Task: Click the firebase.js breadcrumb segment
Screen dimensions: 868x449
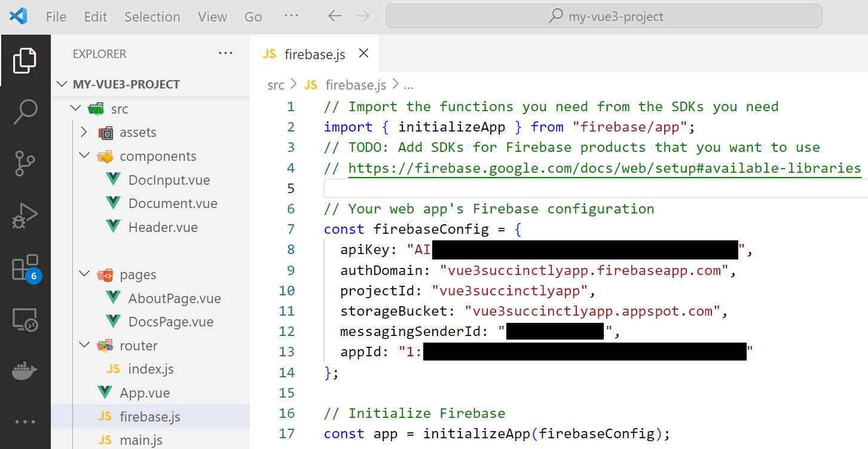Action: [x=356, y=85]
